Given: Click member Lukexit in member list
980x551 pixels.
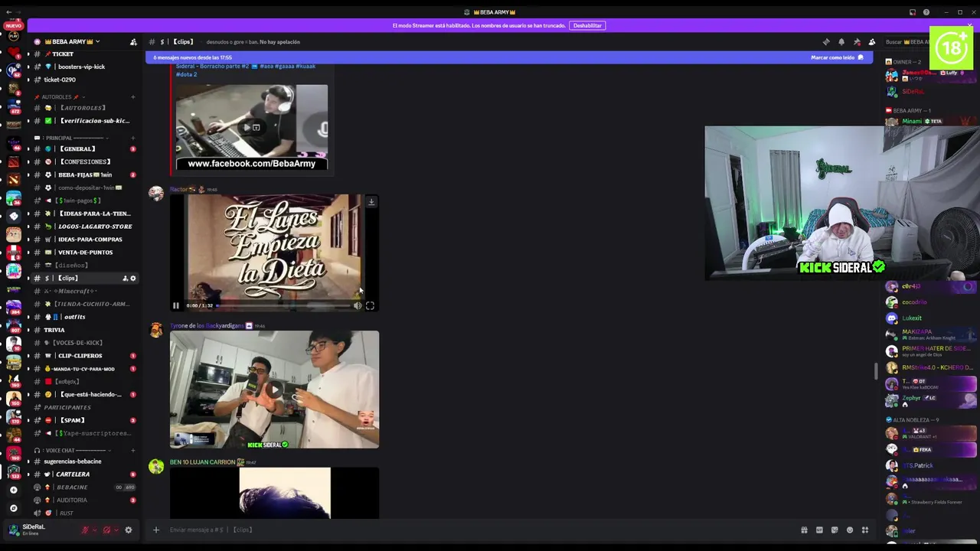Looking at the screenshot, I should point(930,318).
